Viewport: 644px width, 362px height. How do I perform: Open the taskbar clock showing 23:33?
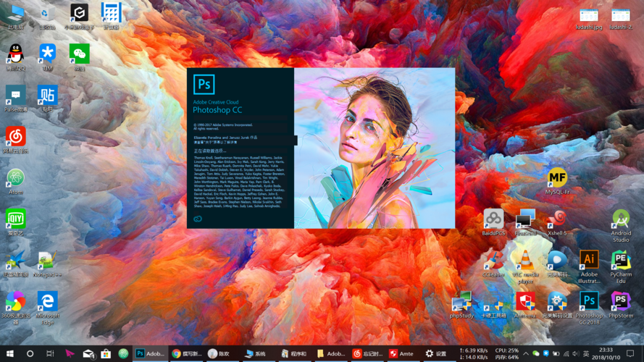click(x=606, y=353)
